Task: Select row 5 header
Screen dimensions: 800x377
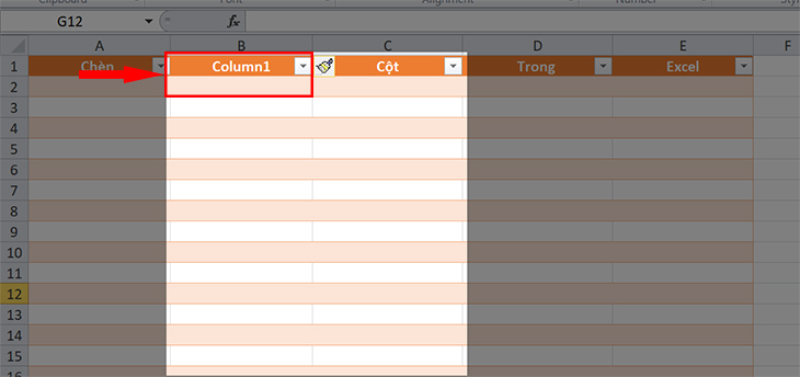Action: click(x=14, y=149)
